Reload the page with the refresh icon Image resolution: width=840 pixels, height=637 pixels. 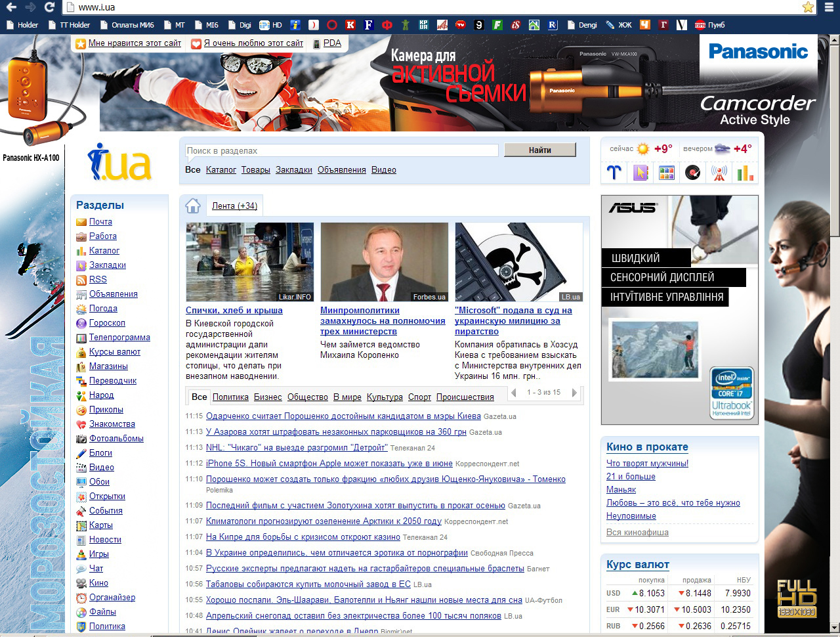click(x=49, y=7)
